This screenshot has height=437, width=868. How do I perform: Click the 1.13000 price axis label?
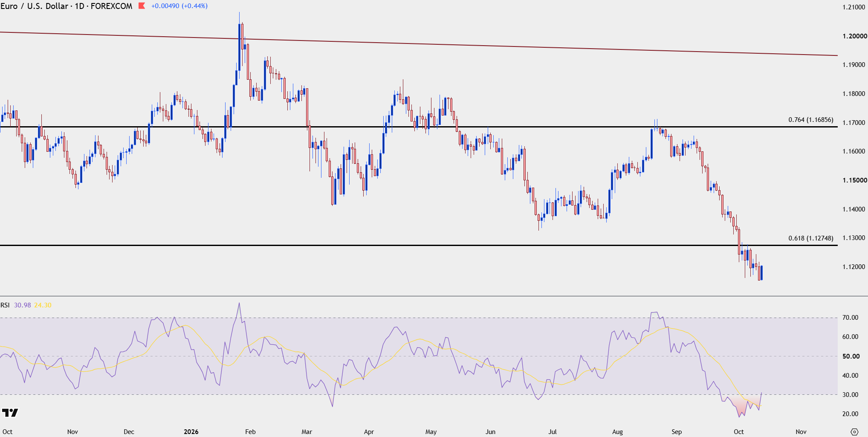tap(854, 238)
